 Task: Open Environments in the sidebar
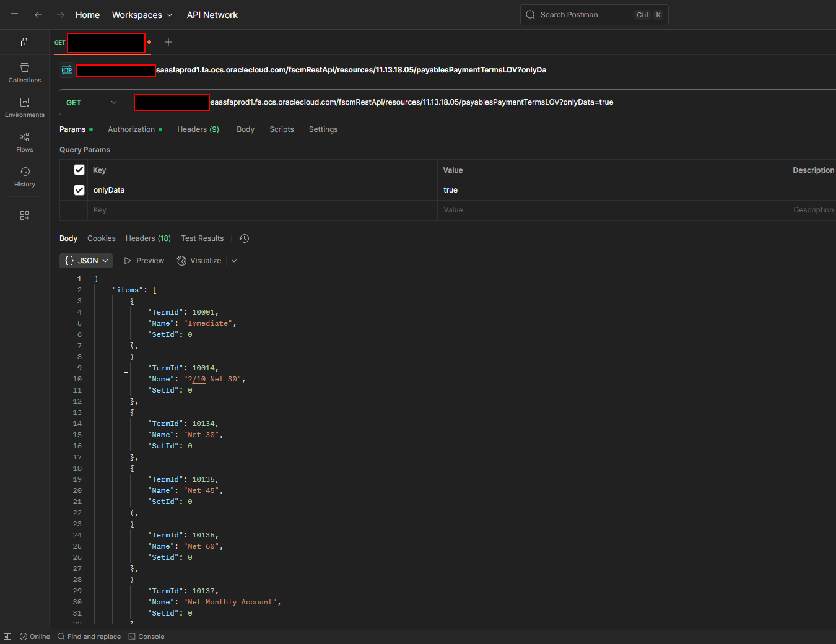click(x=25, y=108)
